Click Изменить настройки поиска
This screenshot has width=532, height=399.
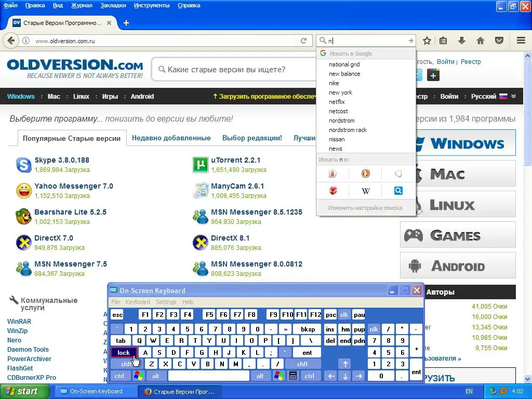(365, 208)
